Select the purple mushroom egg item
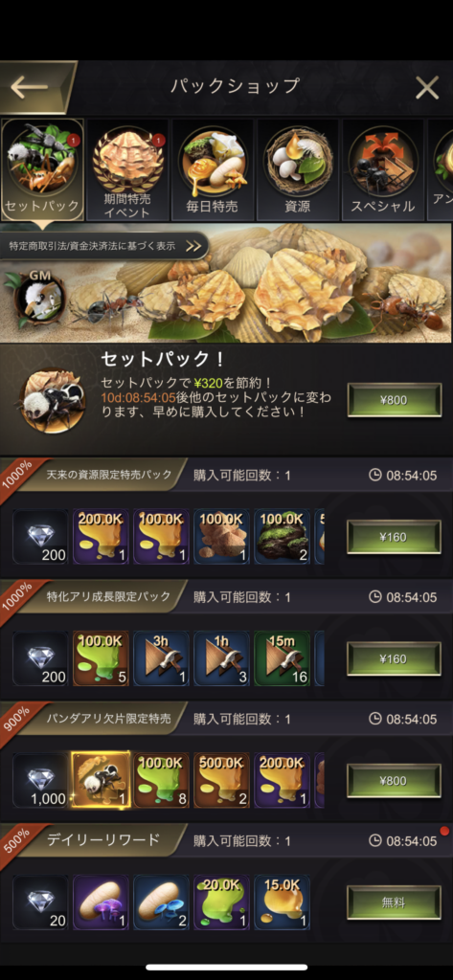This screenshot has height=980, width=453. click(x=101, y=902)
